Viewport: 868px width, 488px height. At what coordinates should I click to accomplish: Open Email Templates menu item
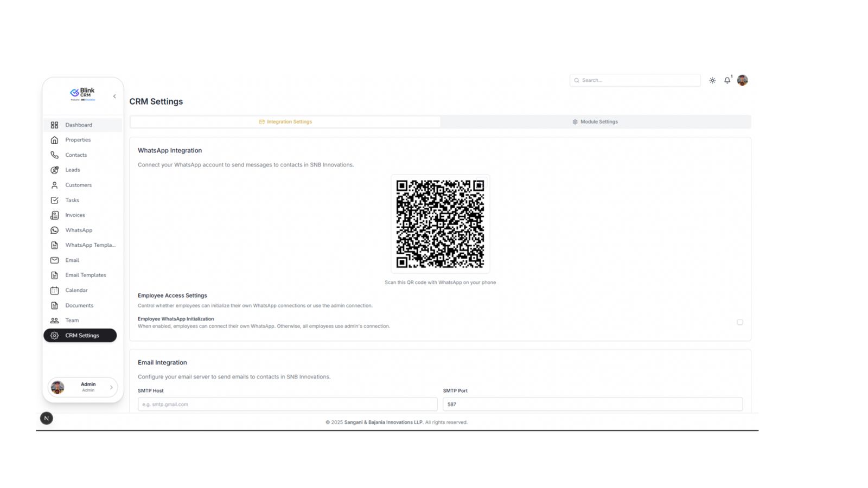pyautogui.click(x=82, y=275)
